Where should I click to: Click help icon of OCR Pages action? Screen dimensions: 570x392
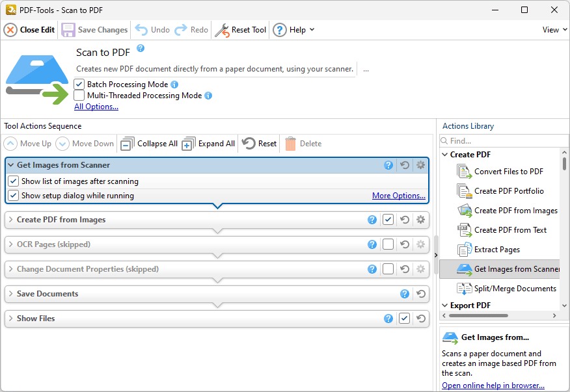(x=372, y=244)
